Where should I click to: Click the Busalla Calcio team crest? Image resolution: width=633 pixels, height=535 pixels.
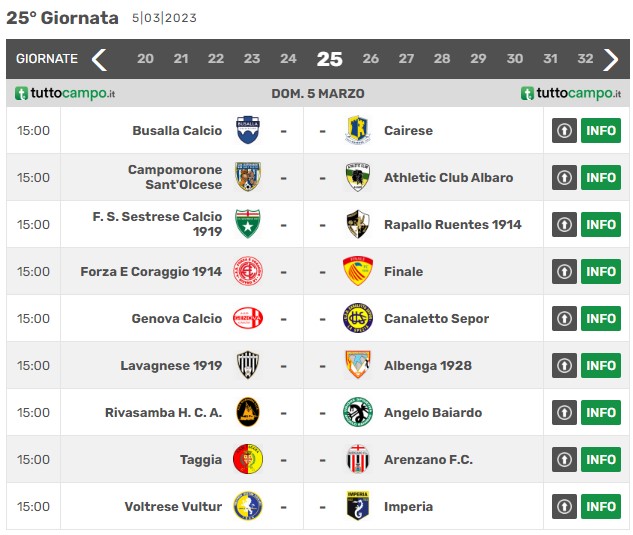click(248, 130)
